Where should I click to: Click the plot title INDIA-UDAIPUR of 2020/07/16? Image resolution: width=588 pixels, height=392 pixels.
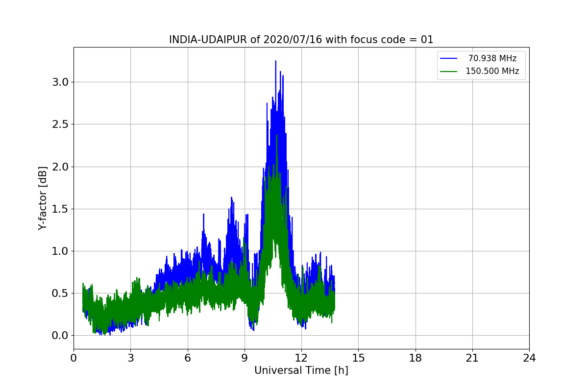[x=301, y=40]
